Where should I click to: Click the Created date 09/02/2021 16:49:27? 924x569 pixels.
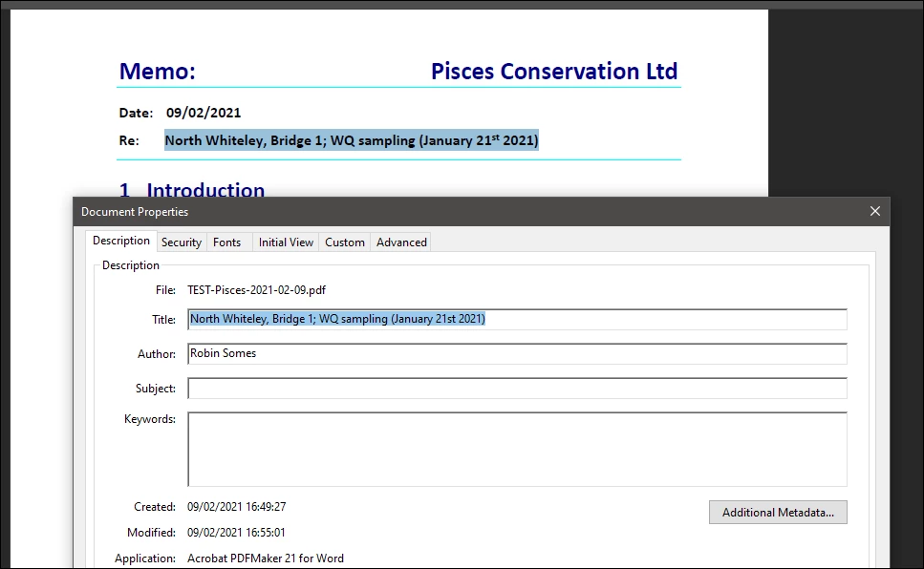point(236,507)
